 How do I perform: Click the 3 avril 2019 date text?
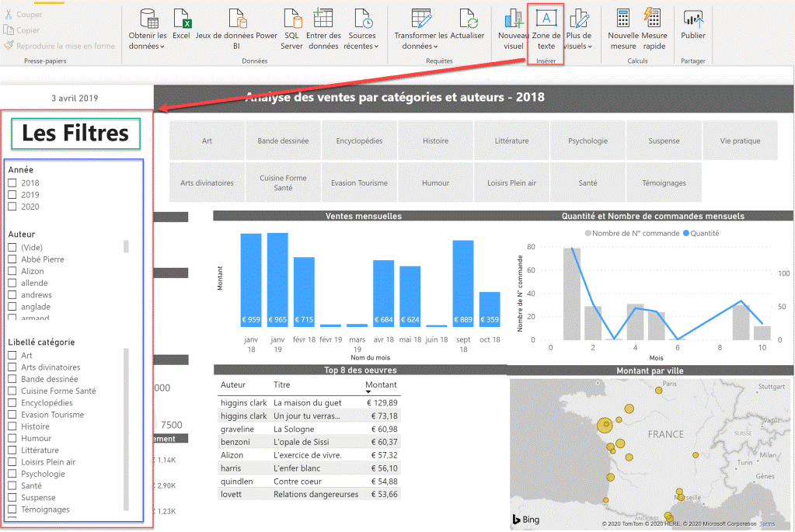tap(75, 99)
